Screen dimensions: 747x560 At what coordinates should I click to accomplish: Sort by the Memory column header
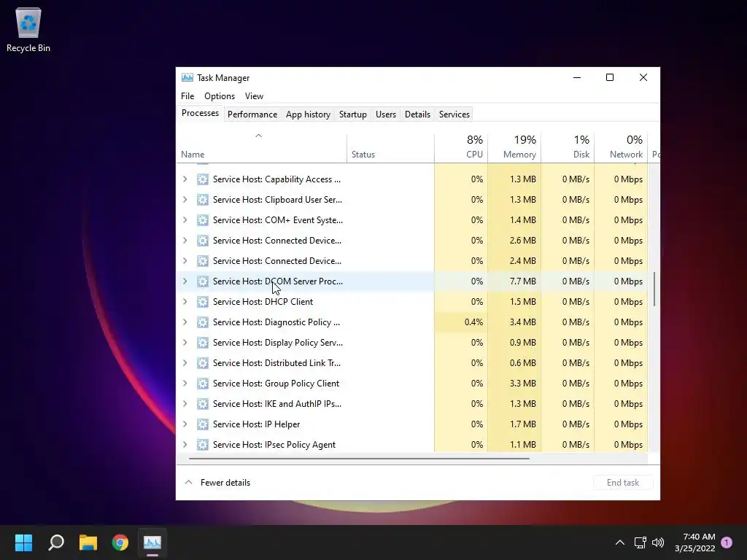pos(514,146)
